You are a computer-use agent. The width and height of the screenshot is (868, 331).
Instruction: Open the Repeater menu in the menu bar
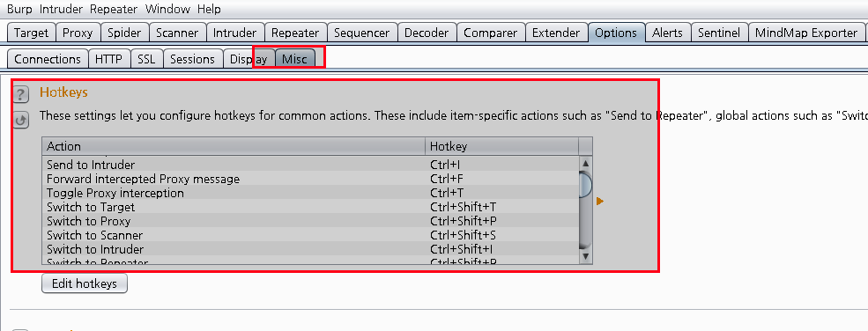[x=115, y=10]
